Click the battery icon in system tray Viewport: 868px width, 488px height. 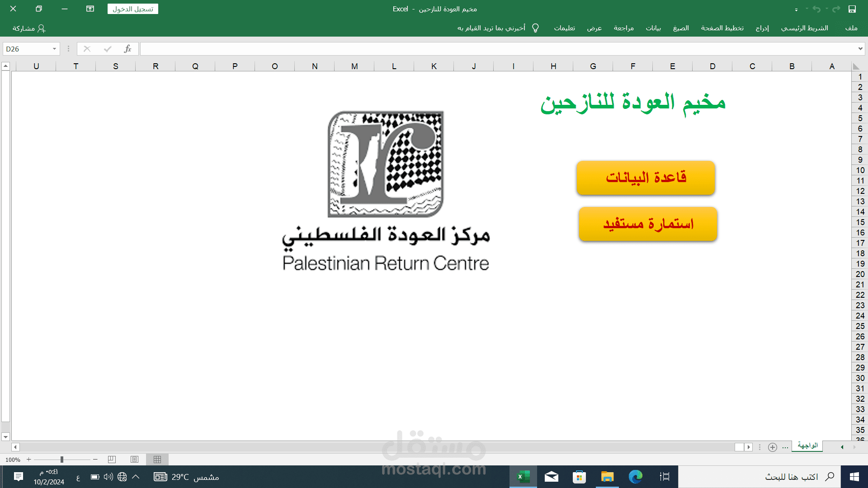click(x=95, y=477)
